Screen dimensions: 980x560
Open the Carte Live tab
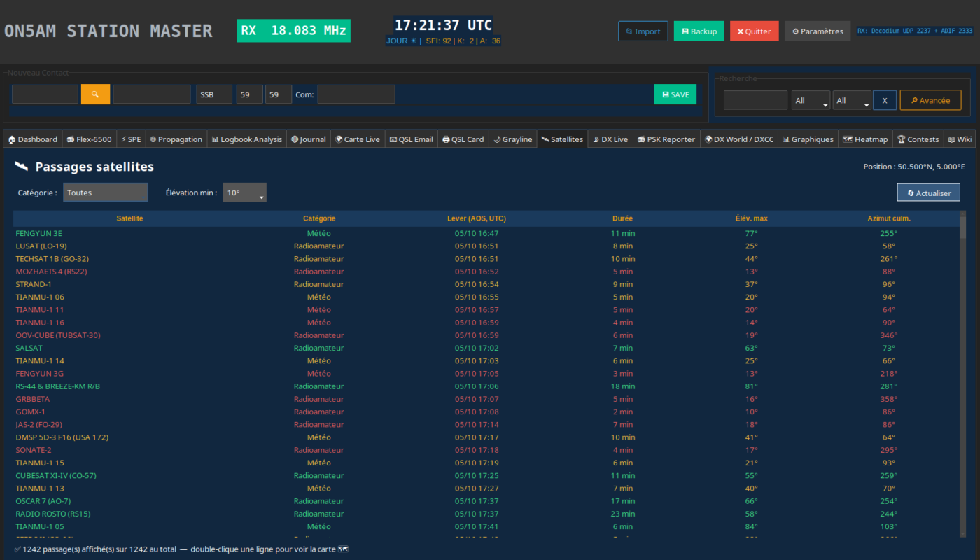pos(358,139)
